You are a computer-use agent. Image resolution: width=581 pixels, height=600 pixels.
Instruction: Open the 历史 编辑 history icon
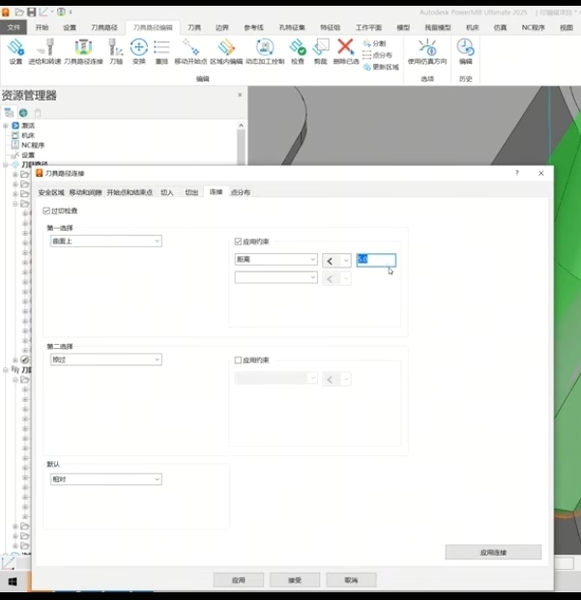click(465, 52)
